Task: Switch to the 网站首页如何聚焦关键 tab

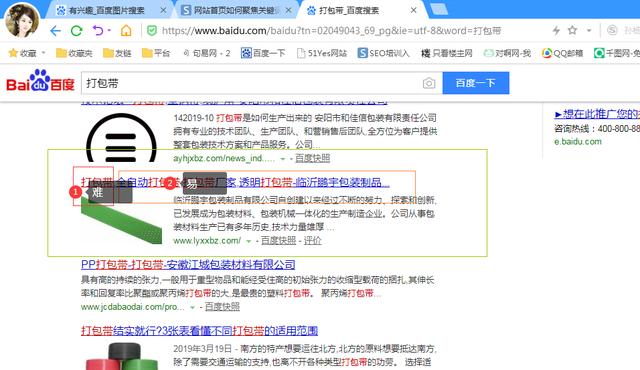Action: (x=236, y=11)
